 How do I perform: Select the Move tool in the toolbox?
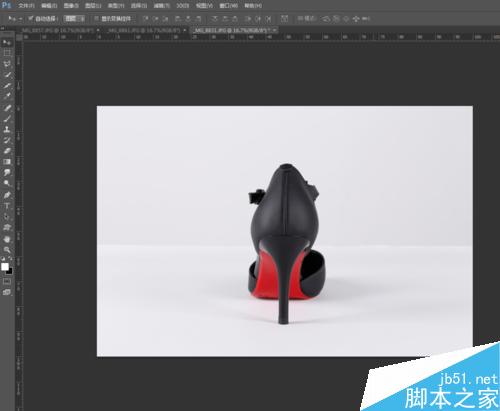pyautogui.click(x=7, y=42)
